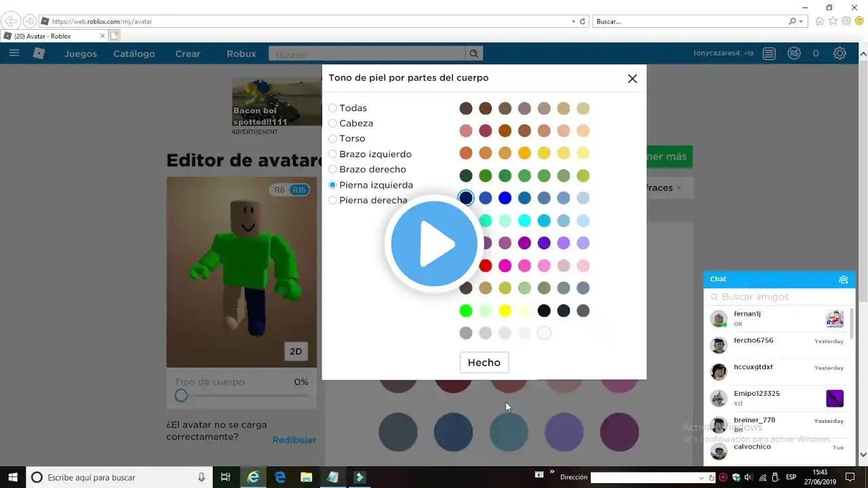Choose Torso as the body part

pos(332,139)
